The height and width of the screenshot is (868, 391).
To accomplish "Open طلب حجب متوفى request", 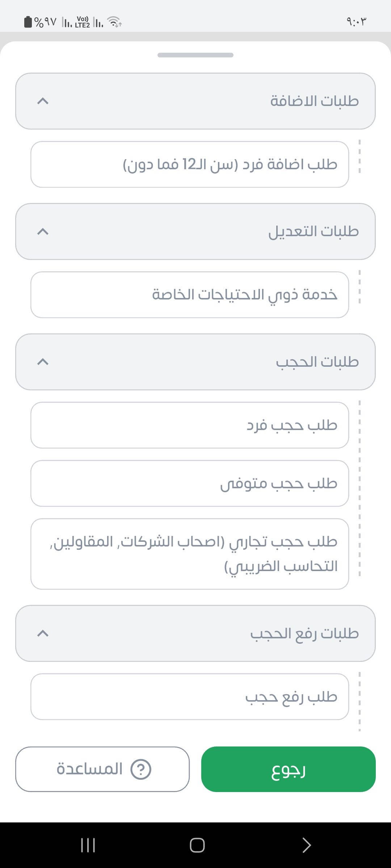I will coord(190,484).
